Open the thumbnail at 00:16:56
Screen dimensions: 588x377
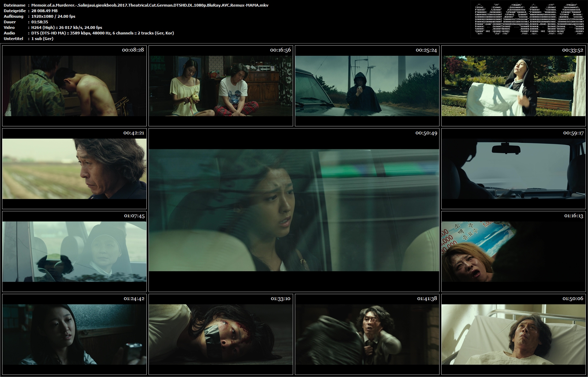click(221, 86)
